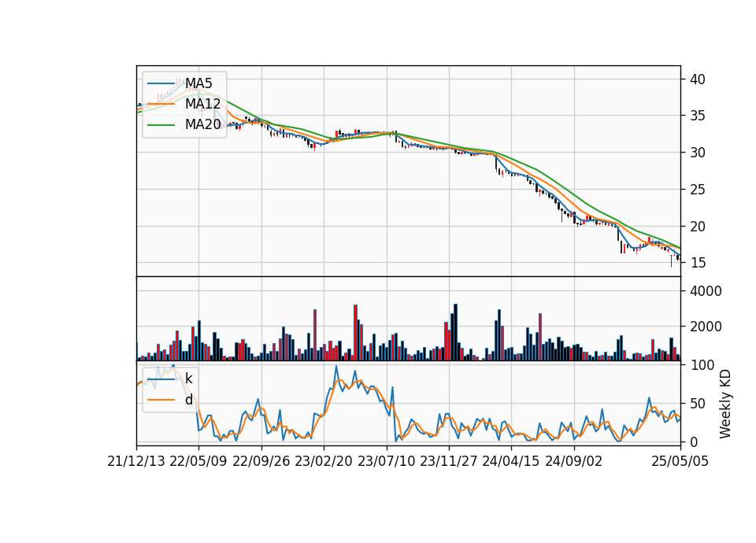This screenshot has width=756, height=543.
Task: Click the 24/04/15 date tick label
Action: [x=511, y=462]
